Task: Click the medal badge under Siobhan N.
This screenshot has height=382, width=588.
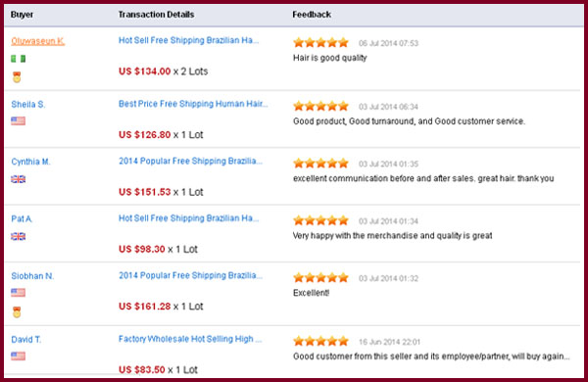Action: 17,311
